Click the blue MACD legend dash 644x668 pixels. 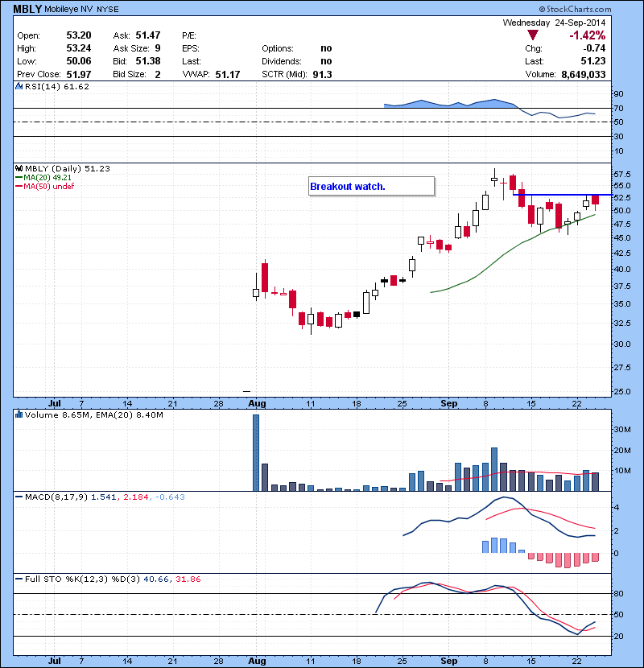coord(19,497)
